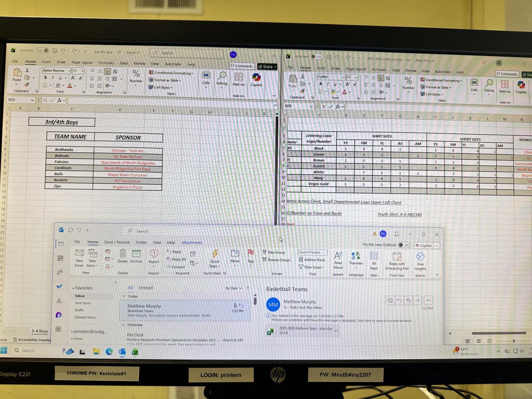532x399 pixels.
Task: Click Read Aloud in Outlook ribbon
Action: (x=338, y=260)
